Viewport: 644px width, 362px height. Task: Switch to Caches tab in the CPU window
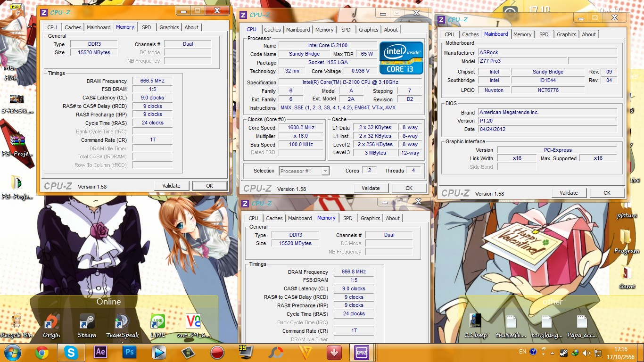pos(272,30)
